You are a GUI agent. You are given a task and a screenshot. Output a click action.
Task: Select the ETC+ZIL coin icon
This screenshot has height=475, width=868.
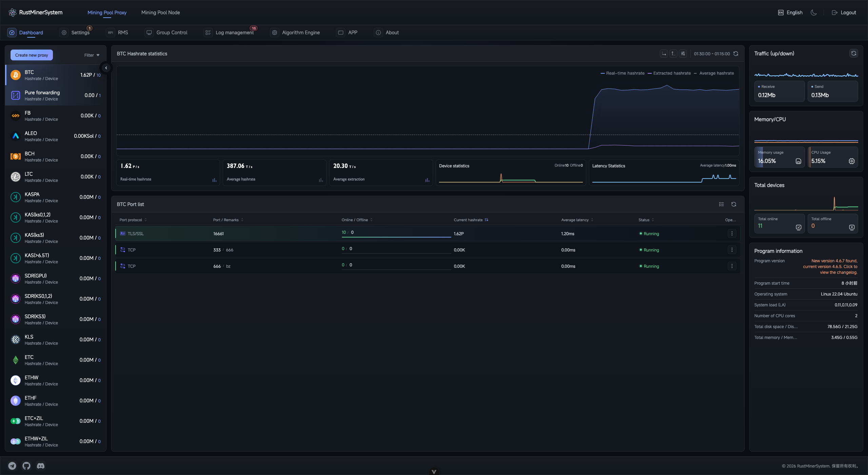[x=16, y=421]
